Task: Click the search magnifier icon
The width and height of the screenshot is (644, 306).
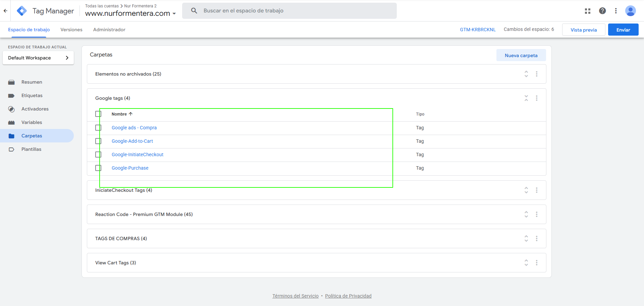Action: tap(194, 11)
